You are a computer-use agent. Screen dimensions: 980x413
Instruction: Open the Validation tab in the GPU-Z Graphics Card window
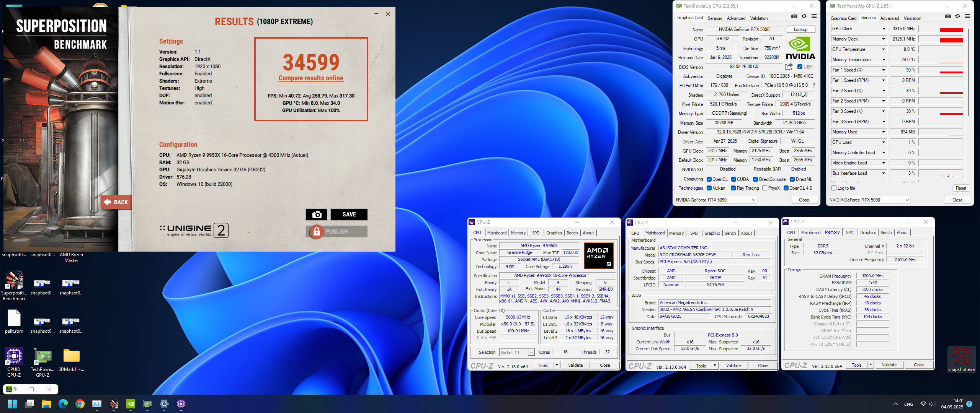[759, 18]
